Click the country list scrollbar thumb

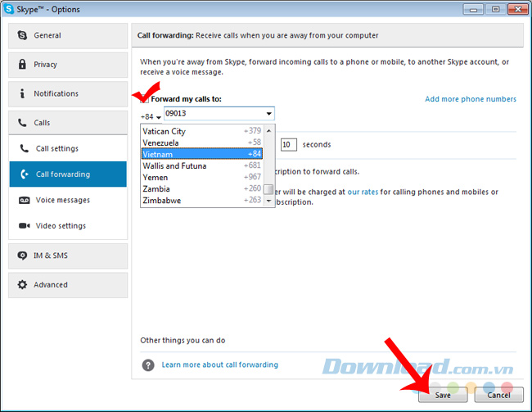tap(268, 189)
